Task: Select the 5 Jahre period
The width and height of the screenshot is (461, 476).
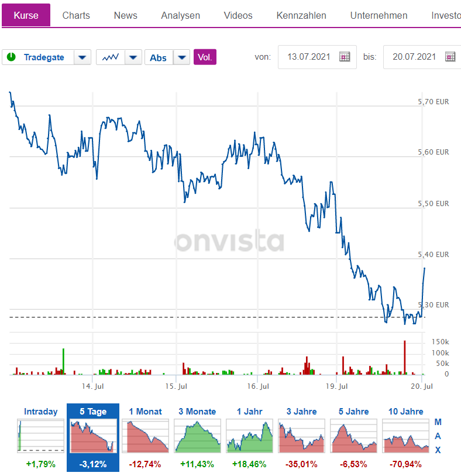Action: [353, 412]
